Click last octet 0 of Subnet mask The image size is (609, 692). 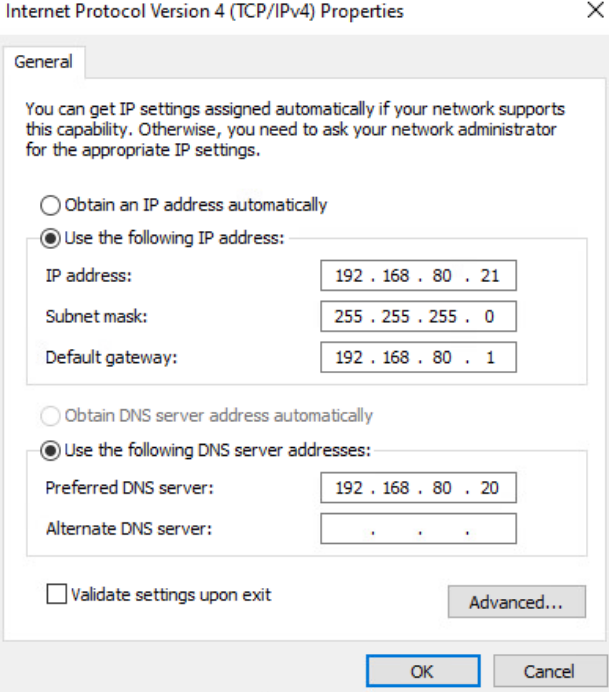[490, 317]
